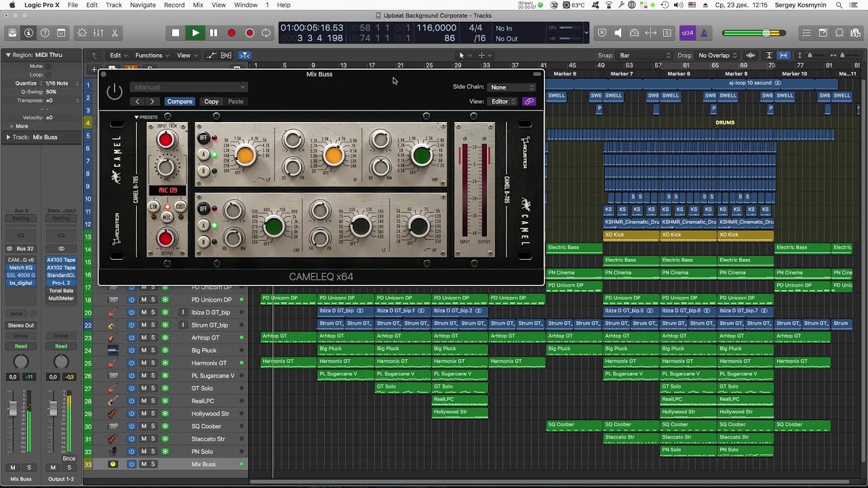Open the Note Pad icon
The height and width of the screenshot is (488, 868).
tap(823, 33)
